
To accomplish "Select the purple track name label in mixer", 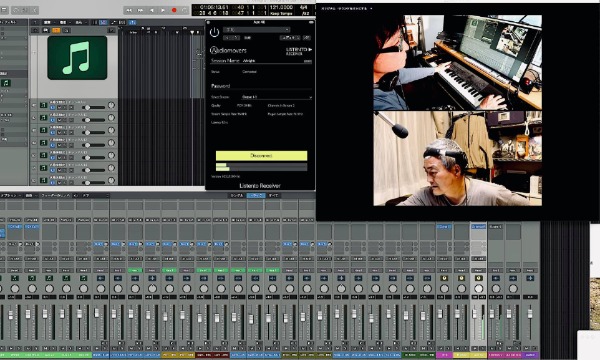I will pyautogui.click(x=530, y=355).
